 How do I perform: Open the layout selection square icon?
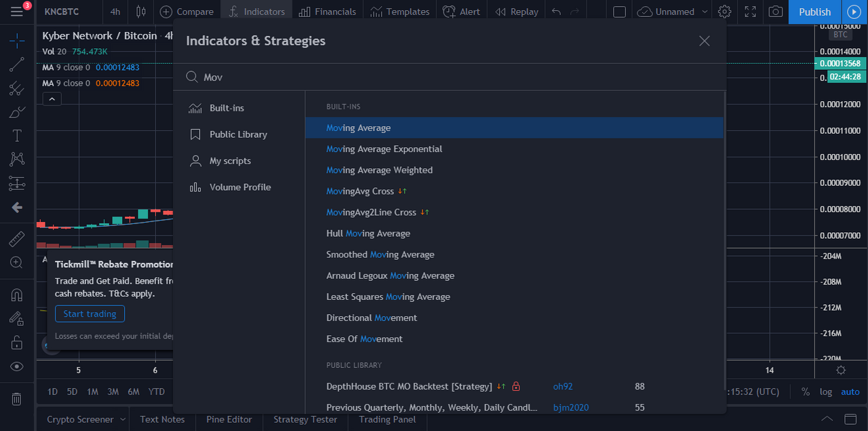[x=619, y=12]
